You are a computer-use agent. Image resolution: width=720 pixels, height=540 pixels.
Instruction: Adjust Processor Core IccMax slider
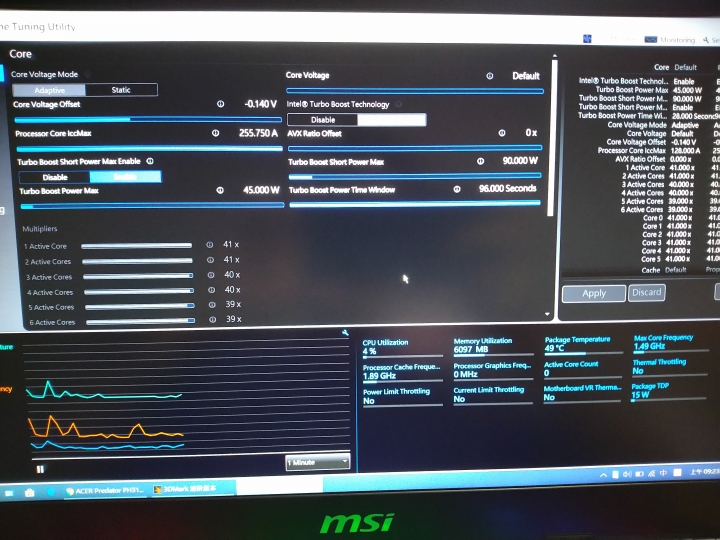point(149,149)
